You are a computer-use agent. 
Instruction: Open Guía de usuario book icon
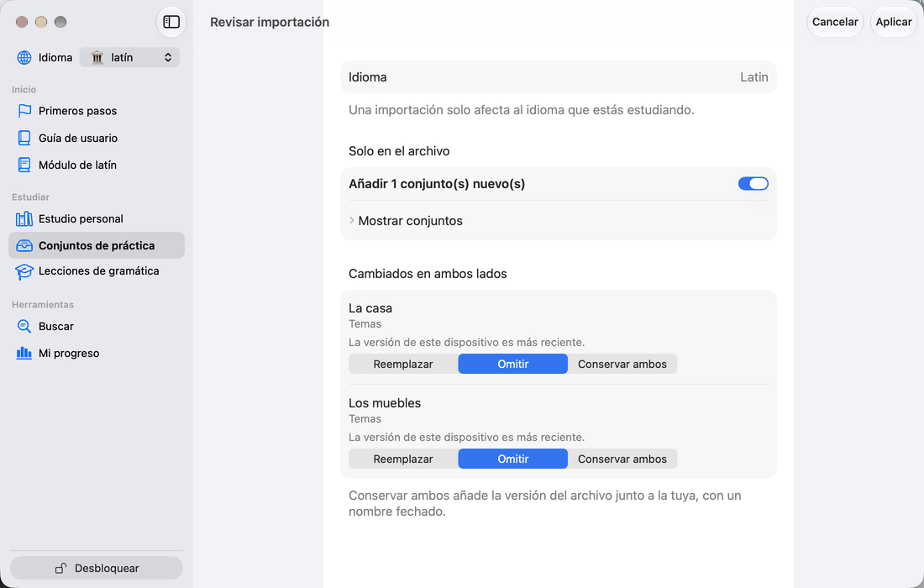coord(24,138)
